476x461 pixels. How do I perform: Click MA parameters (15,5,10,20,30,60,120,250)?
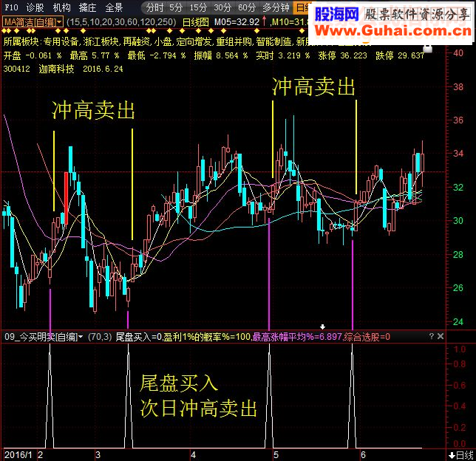click(121, 22)
